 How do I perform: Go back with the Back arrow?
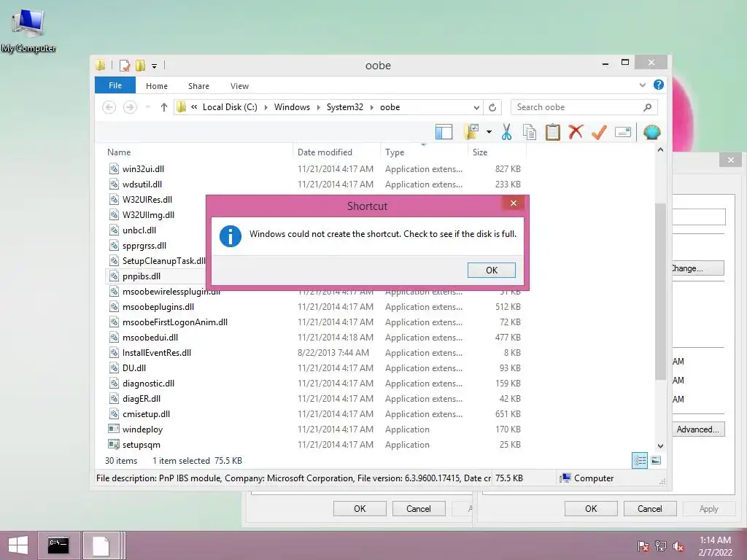pos(109,107)
